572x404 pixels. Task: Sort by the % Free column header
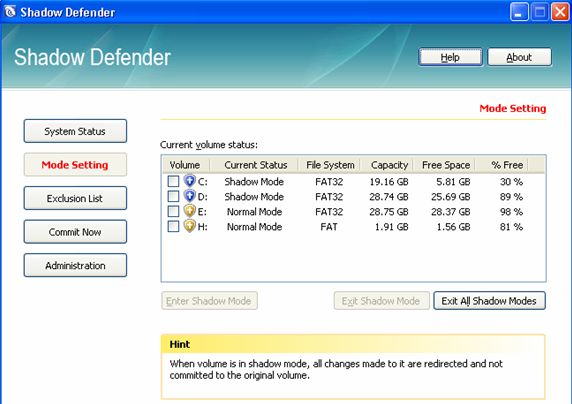(x=502, y=165)
